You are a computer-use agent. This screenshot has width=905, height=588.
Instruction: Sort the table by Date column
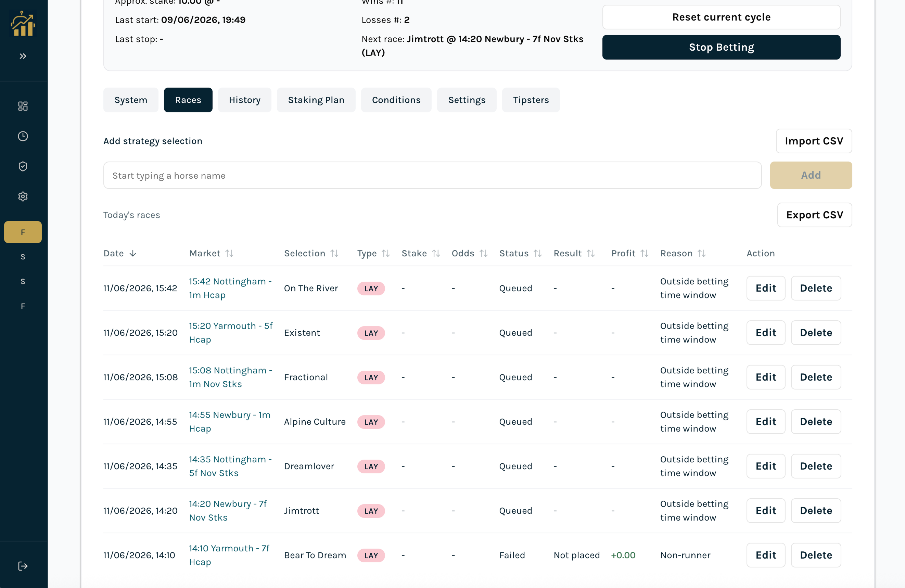point(120,253)
